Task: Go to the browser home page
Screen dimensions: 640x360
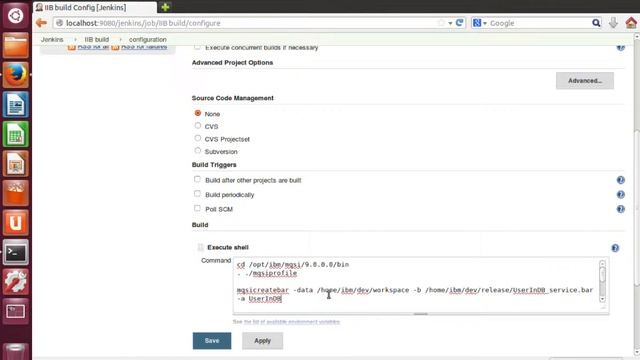Action: [x=631, y=23]
